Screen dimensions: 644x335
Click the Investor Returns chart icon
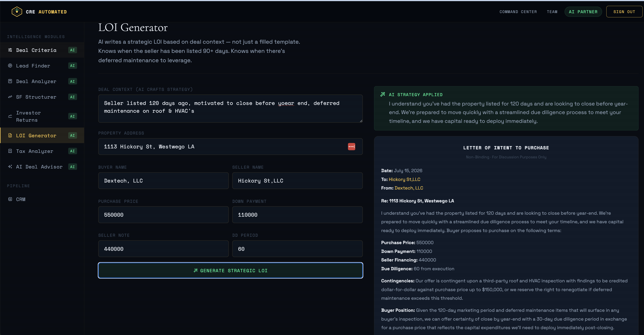(x=10, y=116)
